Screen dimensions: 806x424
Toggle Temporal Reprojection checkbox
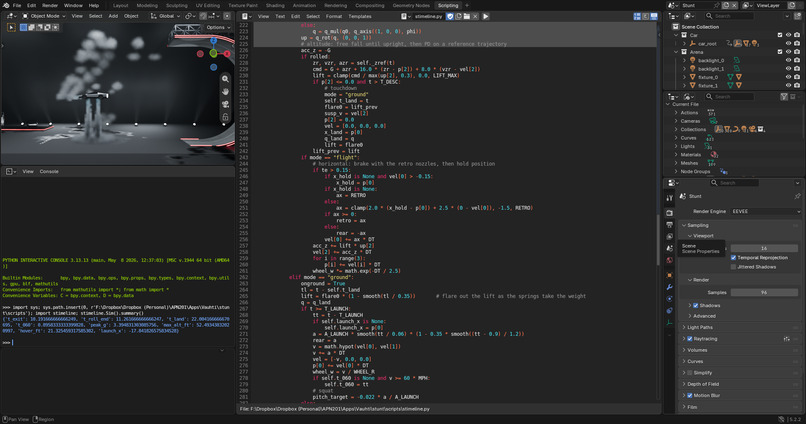(734, 257)
